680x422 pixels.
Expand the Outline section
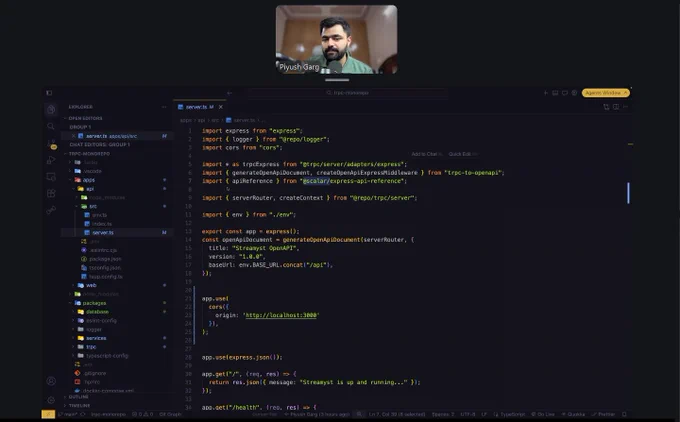[78, 396]
